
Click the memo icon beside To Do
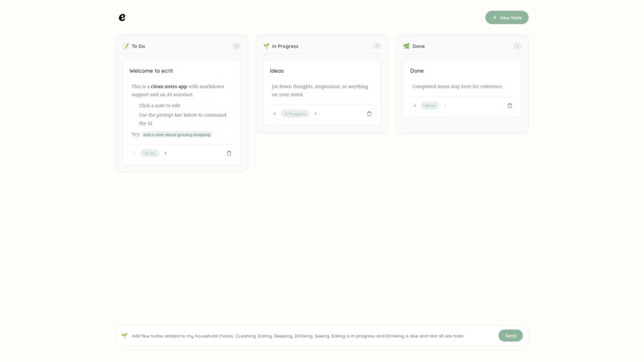(125, 46)
